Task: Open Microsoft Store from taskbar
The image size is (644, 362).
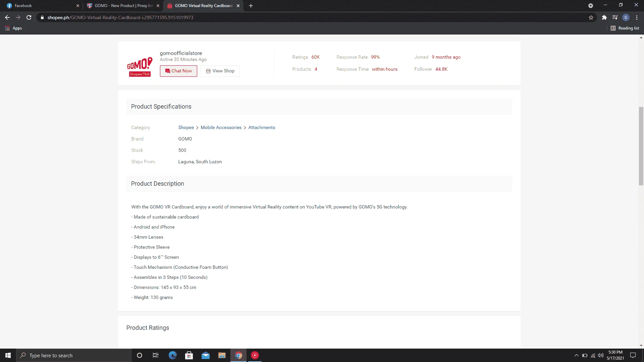Action: tap(189, 355)
